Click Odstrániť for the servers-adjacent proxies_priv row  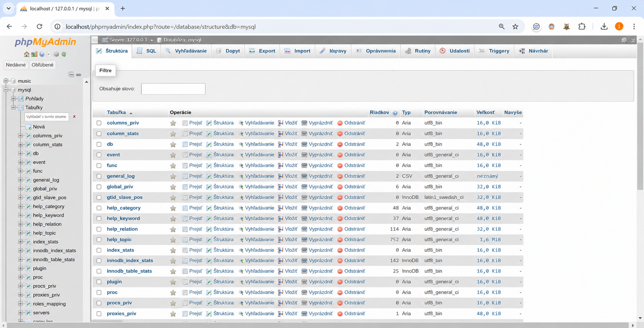(351, 314)
